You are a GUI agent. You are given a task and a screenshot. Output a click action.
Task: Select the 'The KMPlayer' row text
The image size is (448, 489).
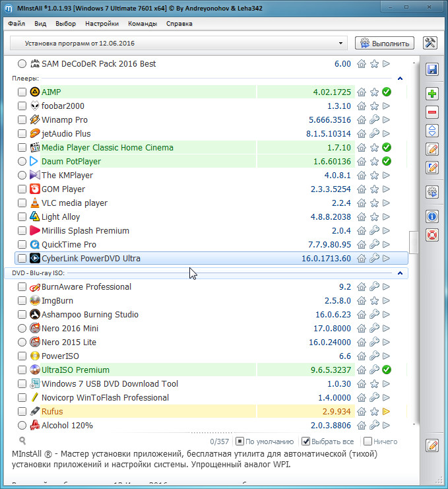[x=67, y=176]
